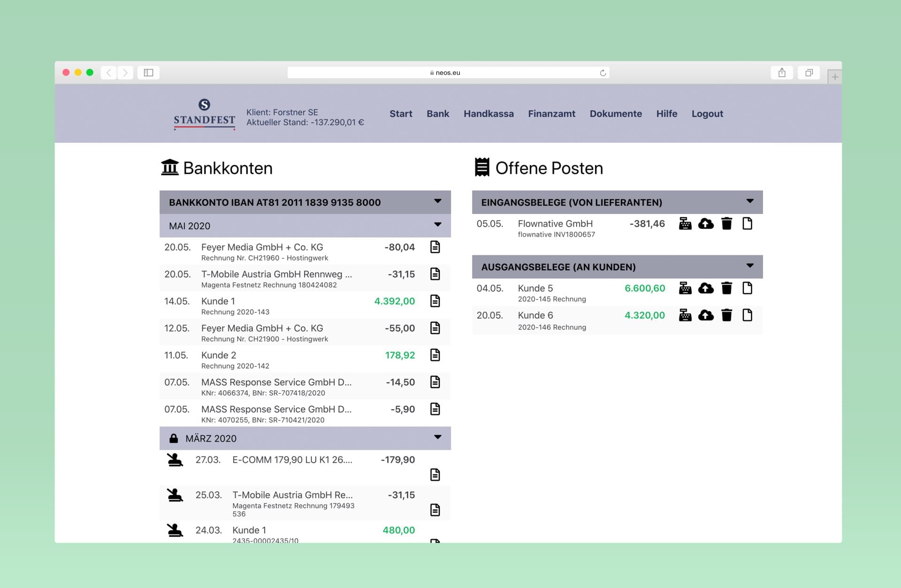
Task: Click the Logout link
Action: (x=707, y=114)
